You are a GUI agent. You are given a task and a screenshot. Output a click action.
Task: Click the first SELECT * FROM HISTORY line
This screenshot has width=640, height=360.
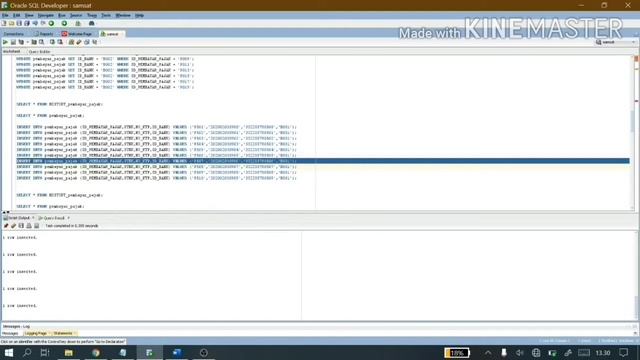(x=59, y=104)
